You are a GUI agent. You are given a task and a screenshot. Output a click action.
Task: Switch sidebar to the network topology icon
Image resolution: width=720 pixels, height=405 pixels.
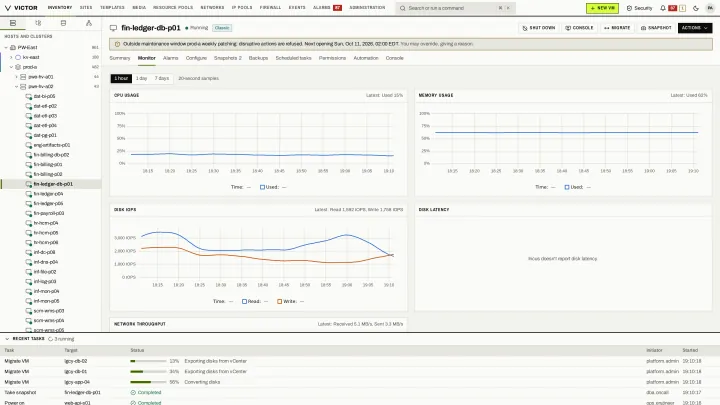[89, 23]
